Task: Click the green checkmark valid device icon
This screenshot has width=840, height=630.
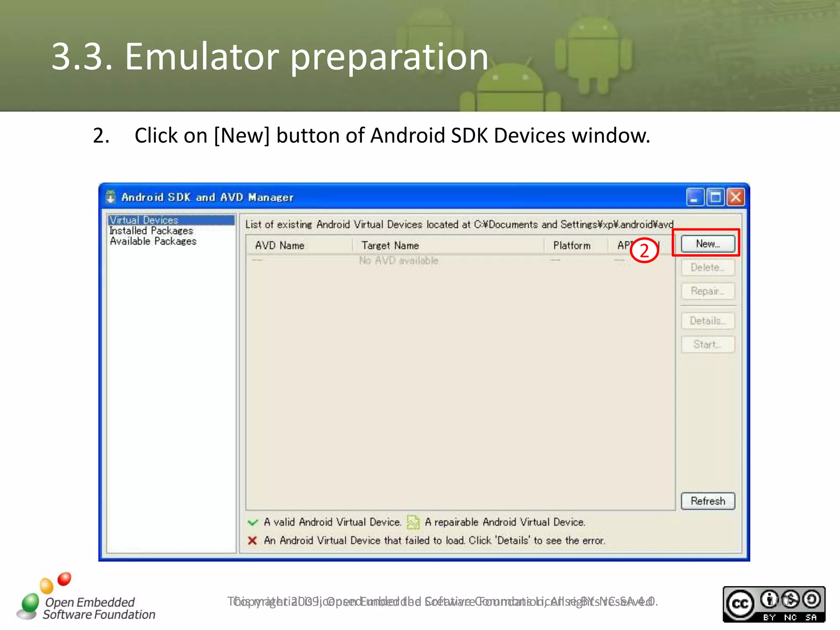Action: 253,522
